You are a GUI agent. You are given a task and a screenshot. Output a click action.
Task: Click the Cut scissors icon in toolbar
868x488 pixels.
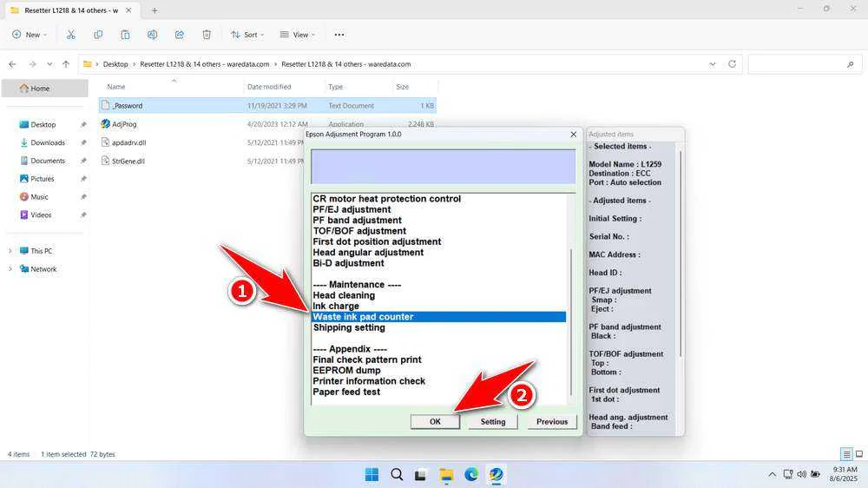tap(71, 35)
